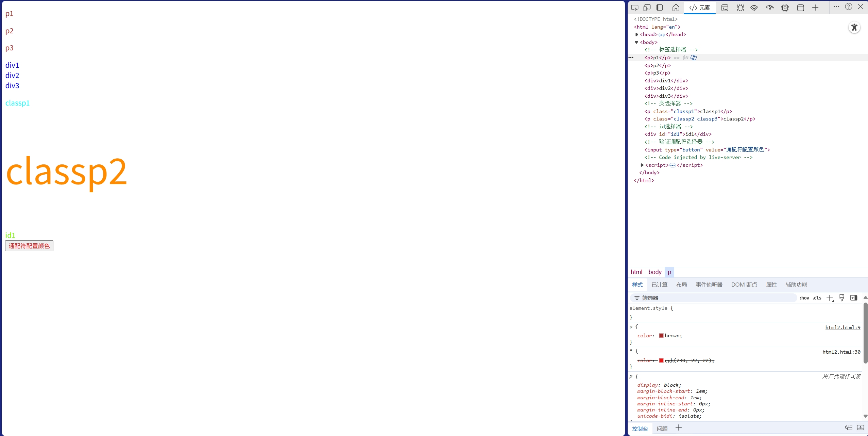Toggle device emulation mode

pos(647,7)
